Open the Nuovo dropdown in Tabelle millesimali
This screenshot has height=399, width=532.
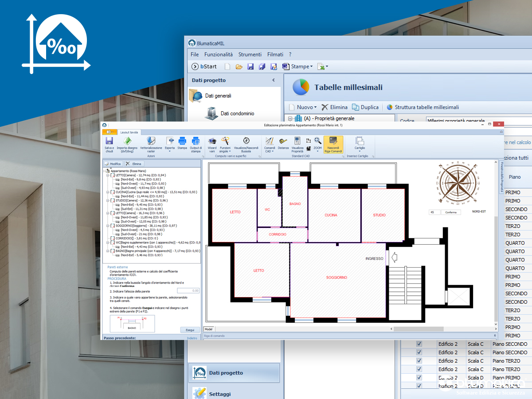303,107
